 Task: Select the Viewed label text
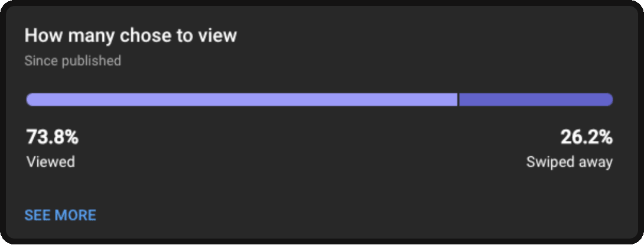point(51,162)
